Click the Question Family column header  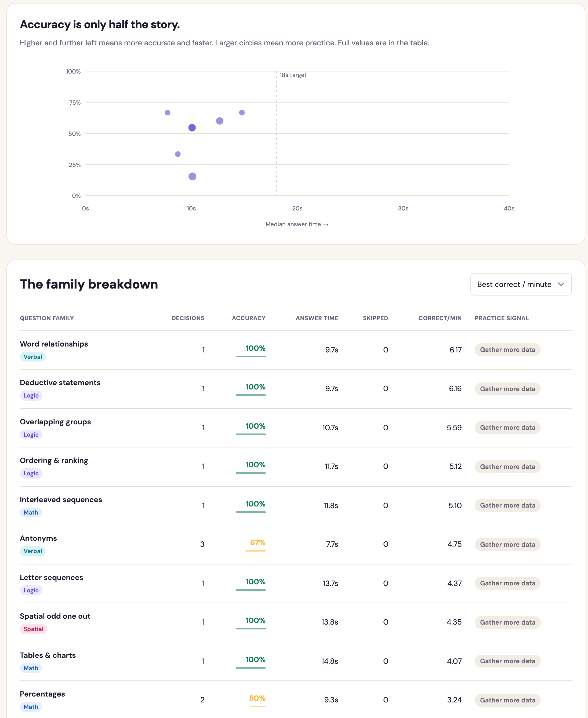(x=47, y=318)
